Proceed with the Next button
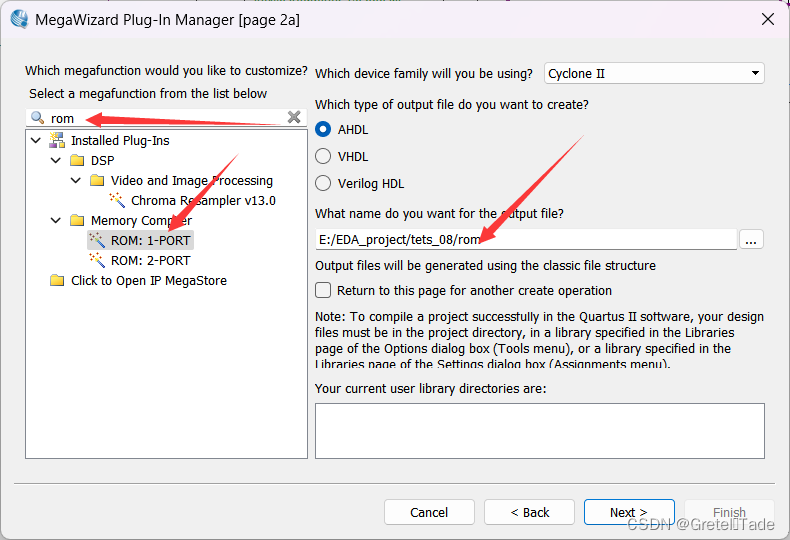Image resolution: width=790 pixels, height=540 pixels. click(629, 512)
